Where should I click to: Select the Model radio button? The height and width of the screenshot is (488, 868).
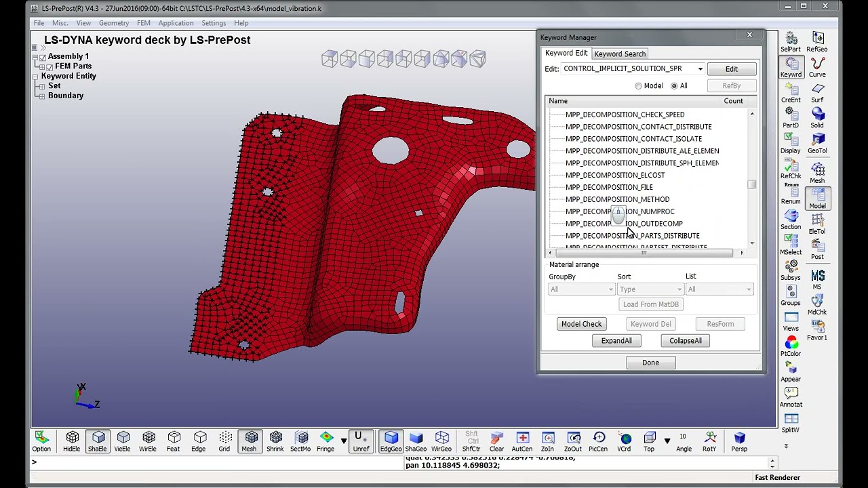click(638, 86)
